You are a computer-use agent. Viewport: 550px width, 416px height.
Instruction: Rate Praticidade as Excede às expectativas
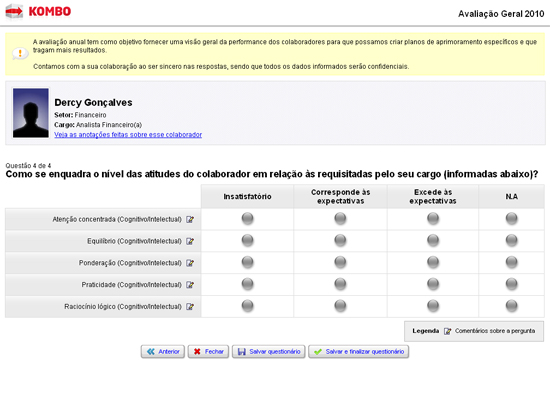433,284
